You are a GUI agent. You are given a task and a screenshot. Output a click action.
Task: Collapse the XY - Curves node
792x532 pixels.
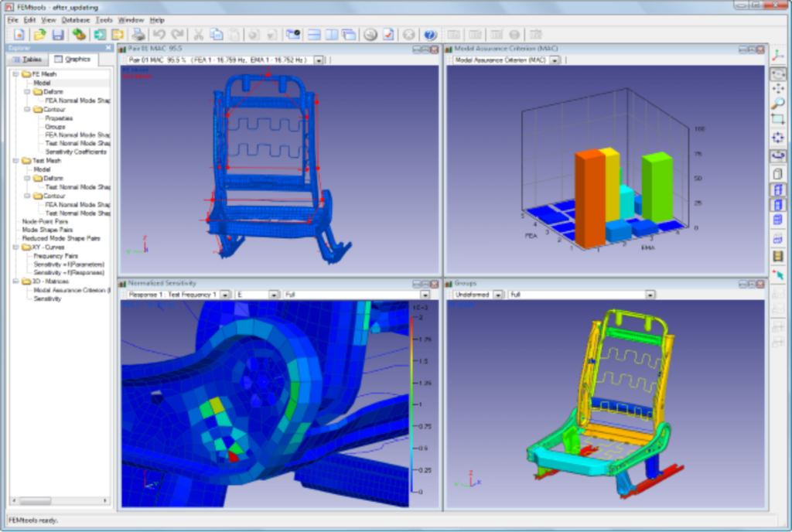point(16,247)
